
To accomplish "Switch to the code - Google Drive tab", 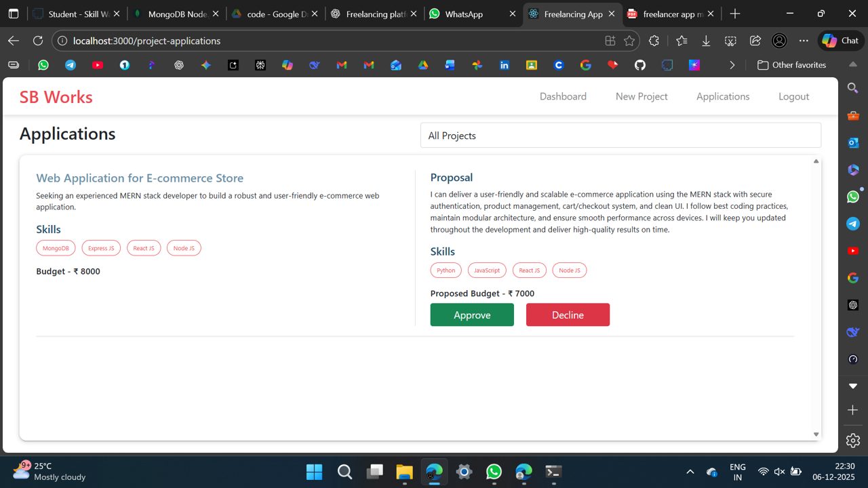I will pyautogui.click(x=274, y=14).
